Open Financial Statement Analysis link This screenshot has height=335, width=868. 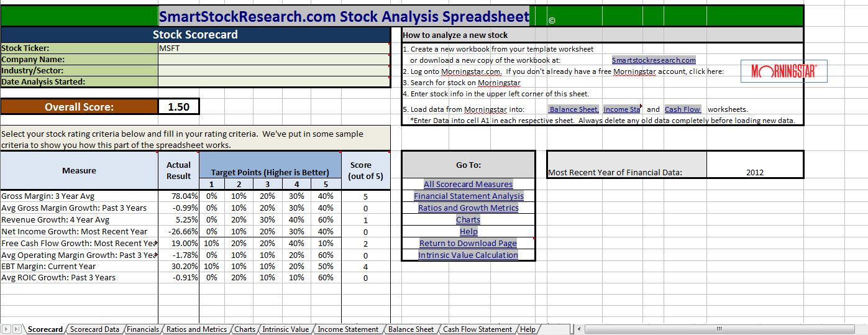[468, 196]
